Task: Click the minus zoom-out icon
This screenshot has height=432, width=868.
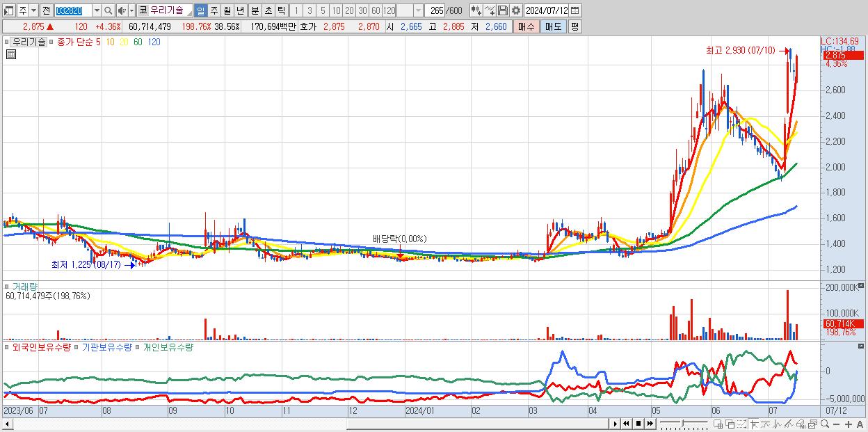Action: 836,424
